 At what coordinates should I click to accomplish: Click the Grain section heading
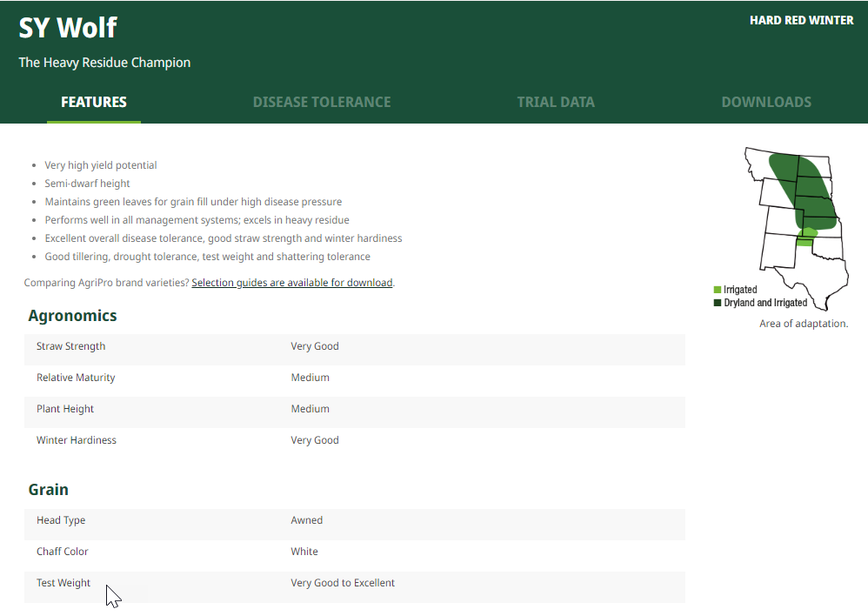(x=48, y=490)
